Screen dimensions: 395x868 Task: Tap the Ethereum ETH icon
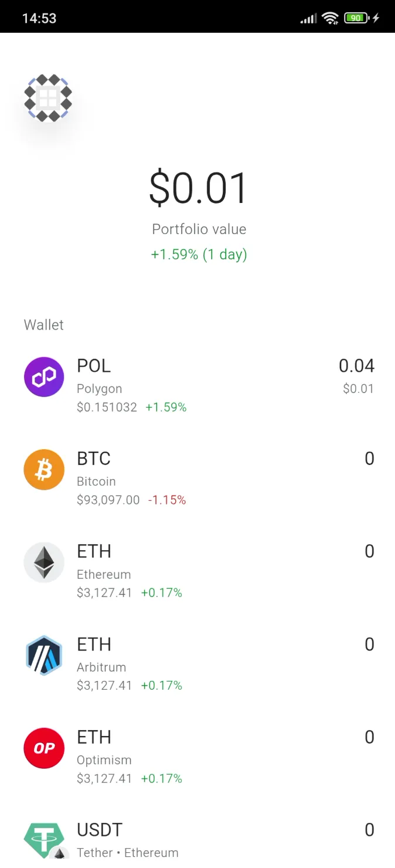click(44, 562)
